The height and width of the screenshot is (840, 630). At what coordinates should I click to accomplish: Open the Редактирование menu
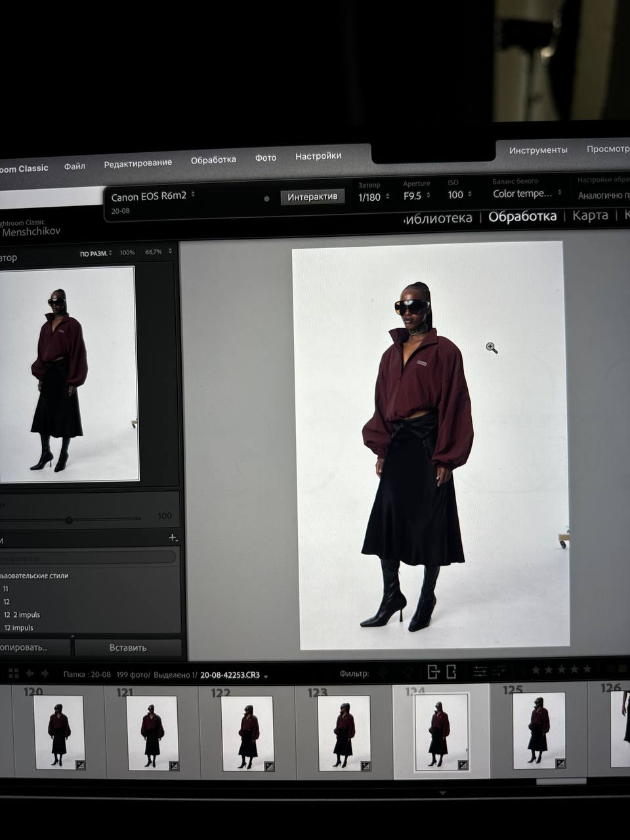pyautogui.click(x=138, y=163)
